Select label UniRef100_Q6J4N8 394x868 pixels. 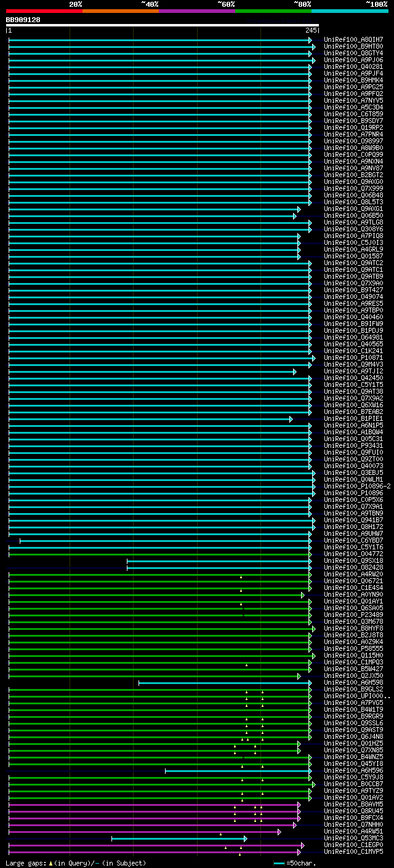353,736
